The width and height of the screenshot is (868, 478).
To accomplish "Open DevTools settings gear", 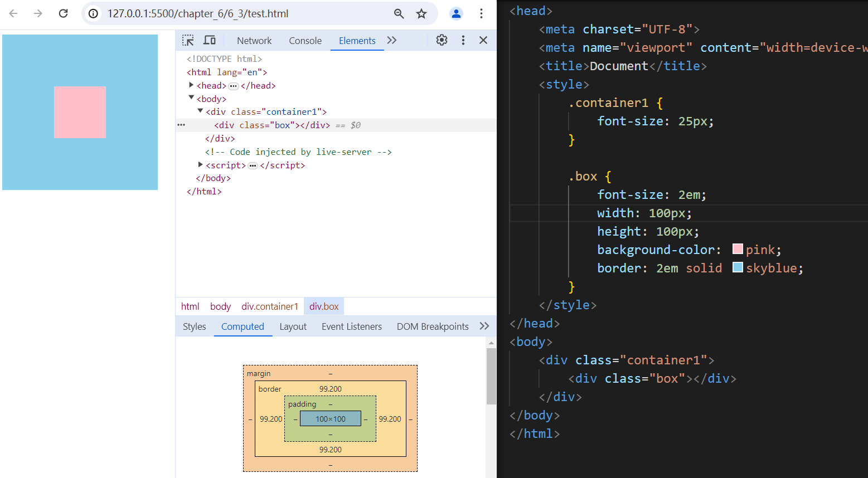I will point(442,40).
